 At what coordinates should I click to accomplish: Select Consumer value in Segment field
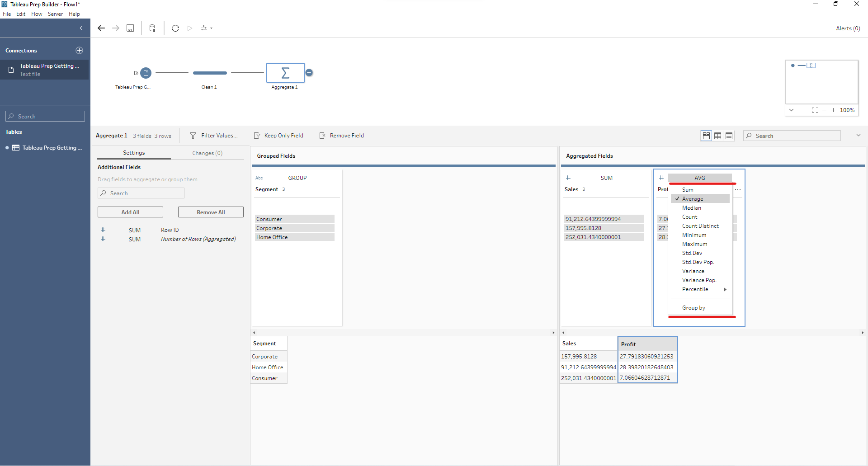(295, 219)
